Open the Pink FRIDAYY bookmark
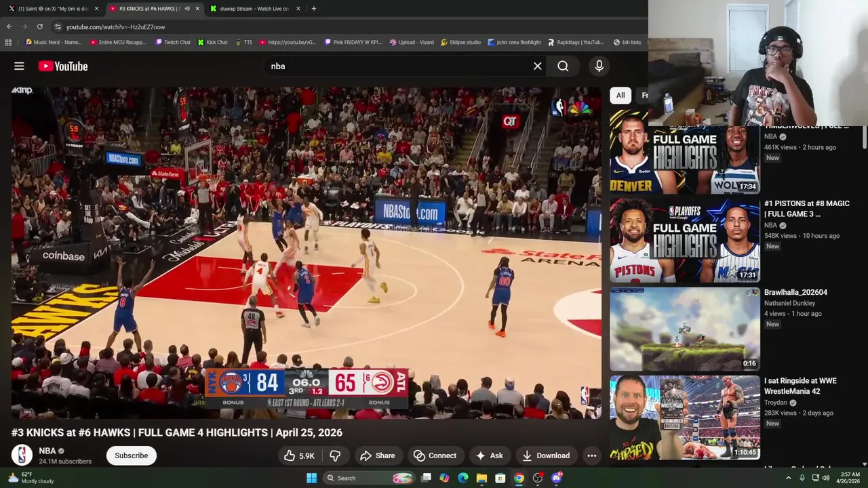Screen dimensions: 868x488 tap(353, 42)
